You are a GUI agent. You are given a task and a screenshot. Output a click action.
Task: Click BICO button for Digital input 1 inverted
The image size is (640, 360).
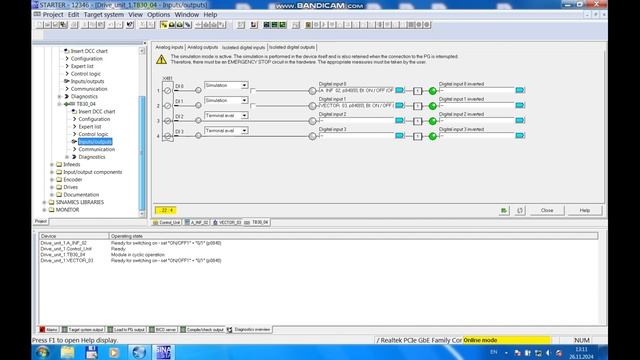(x=520, y=105)
